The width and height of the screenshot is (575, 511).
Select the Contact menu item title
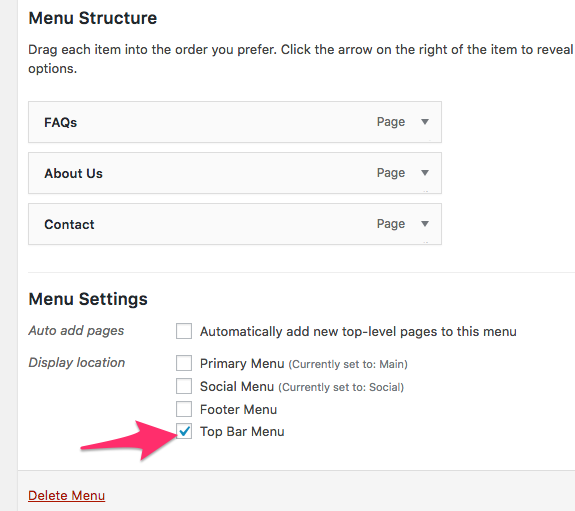(x=69, y=224)
